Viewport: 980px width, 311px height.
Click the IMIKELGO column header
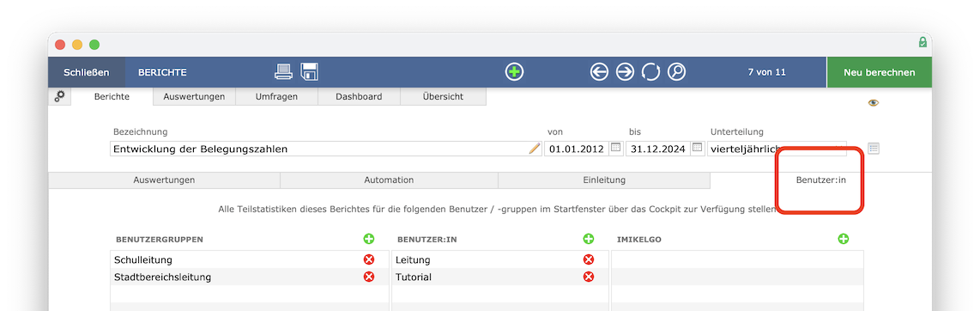[638, 240]
